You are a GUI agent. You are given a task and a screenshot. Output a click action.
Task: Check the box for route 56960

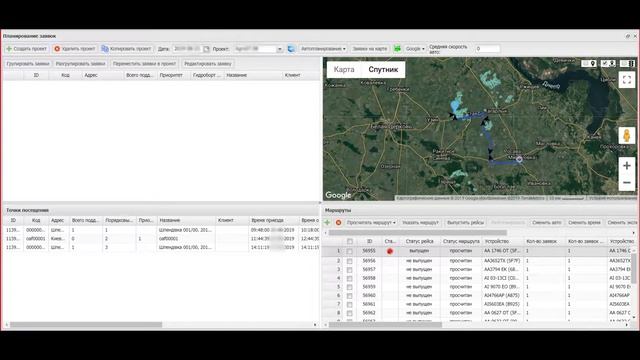350,296
